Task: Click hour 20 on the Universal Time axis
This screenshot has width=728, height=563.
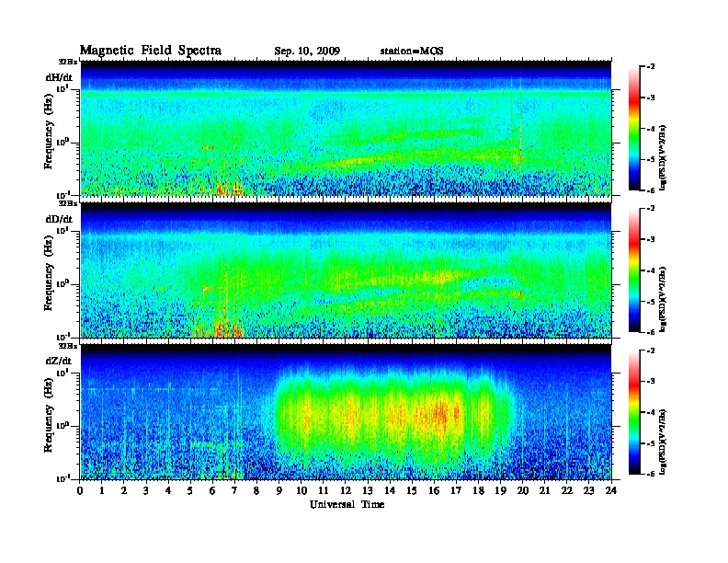Action: click(523, 490)
